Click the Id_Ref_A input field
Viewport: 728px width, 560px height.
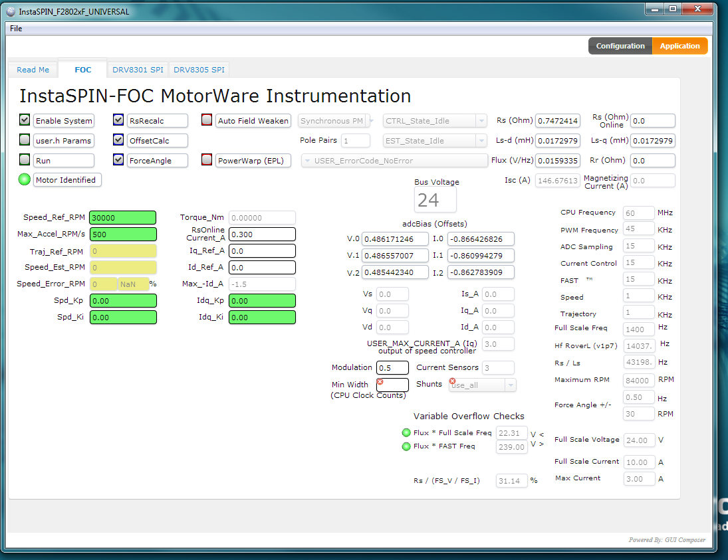click(x=263, y=268)
